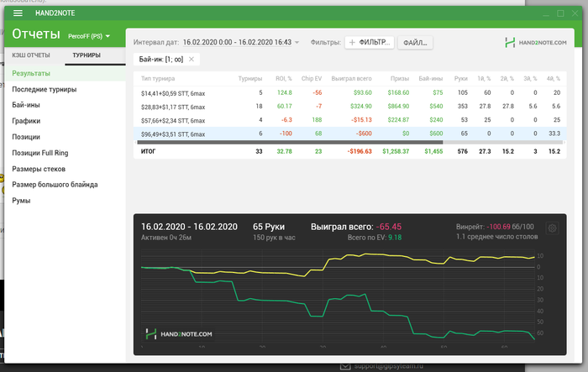Select the $57,66+$2,34 STT, 6max row
The height and width of the screenshot is (372, 588).
(350, 120)
